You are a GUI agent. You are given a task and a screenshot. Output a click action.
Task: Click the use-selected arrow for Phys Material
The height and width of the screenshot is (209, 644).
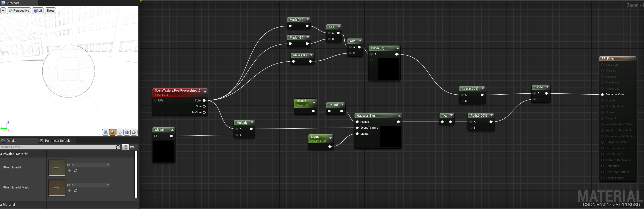click(70, 170)
